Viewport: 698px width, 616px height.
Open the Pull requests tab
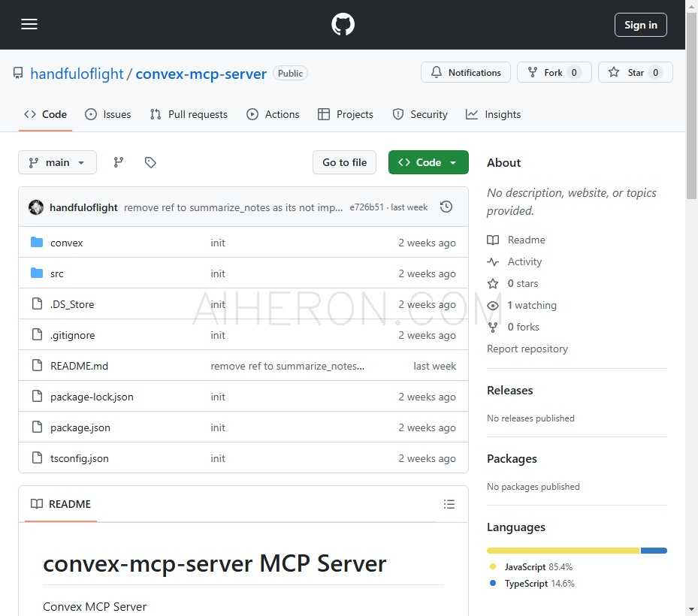pyautogui.click(x=189, y=114)
